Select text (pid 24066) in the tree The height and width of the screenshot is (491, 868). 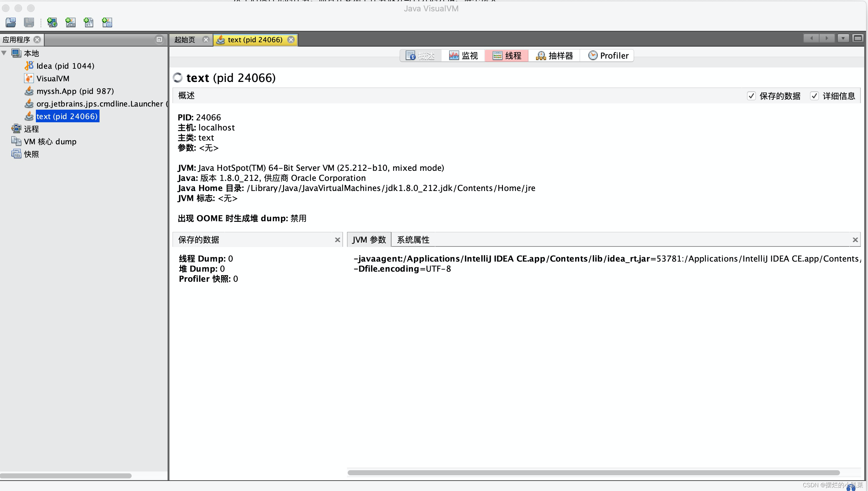pos(67,116)
